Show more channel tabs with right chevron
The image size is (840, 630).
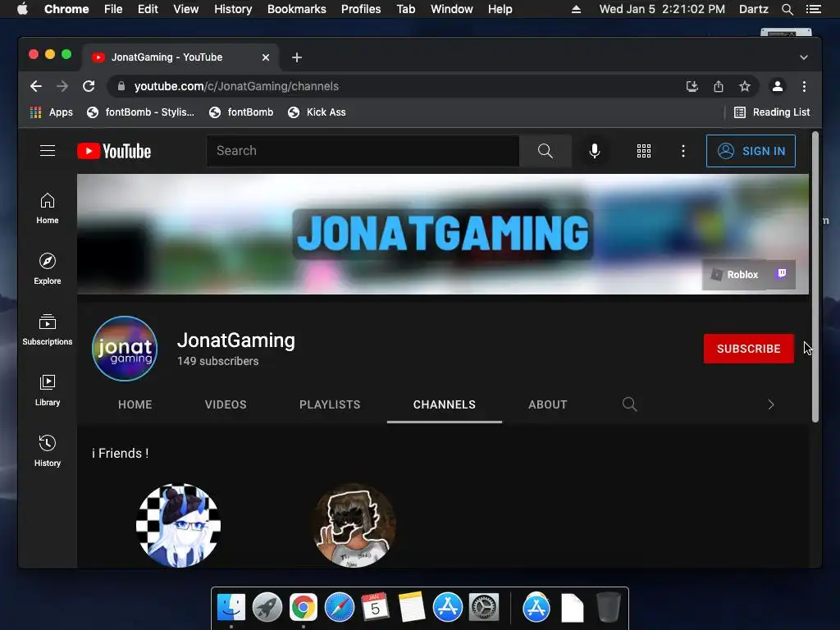click(x=771, y=404)
